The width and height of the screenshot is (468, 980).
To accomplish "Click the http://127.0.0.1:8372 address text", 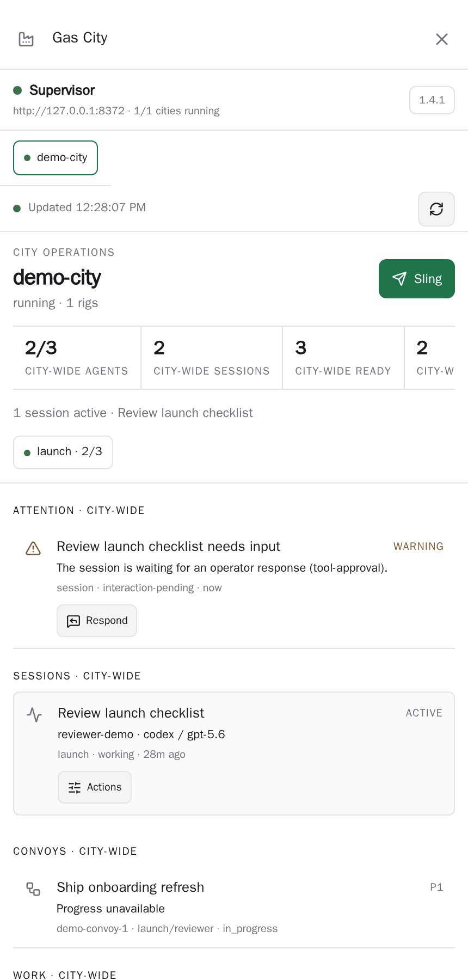I will [x=69, y=111].
